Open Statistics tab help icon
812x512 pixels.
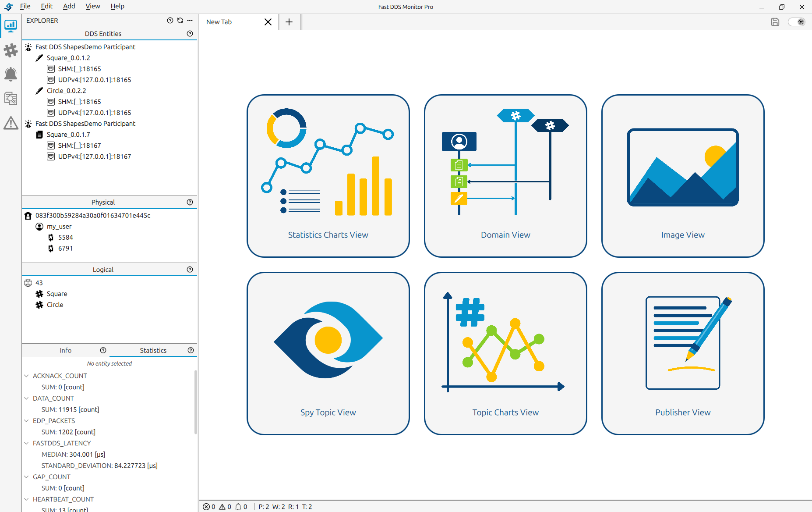191,350
